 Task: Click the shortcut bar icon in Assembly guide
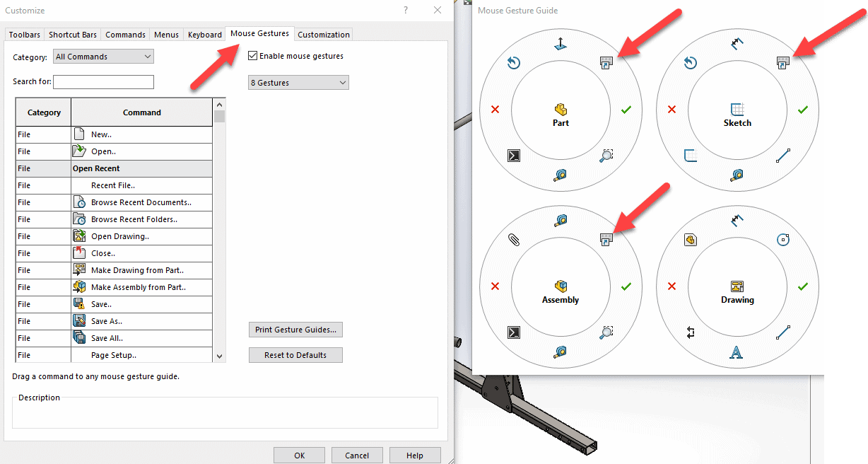pyautogui.click(x=606, y=240)
